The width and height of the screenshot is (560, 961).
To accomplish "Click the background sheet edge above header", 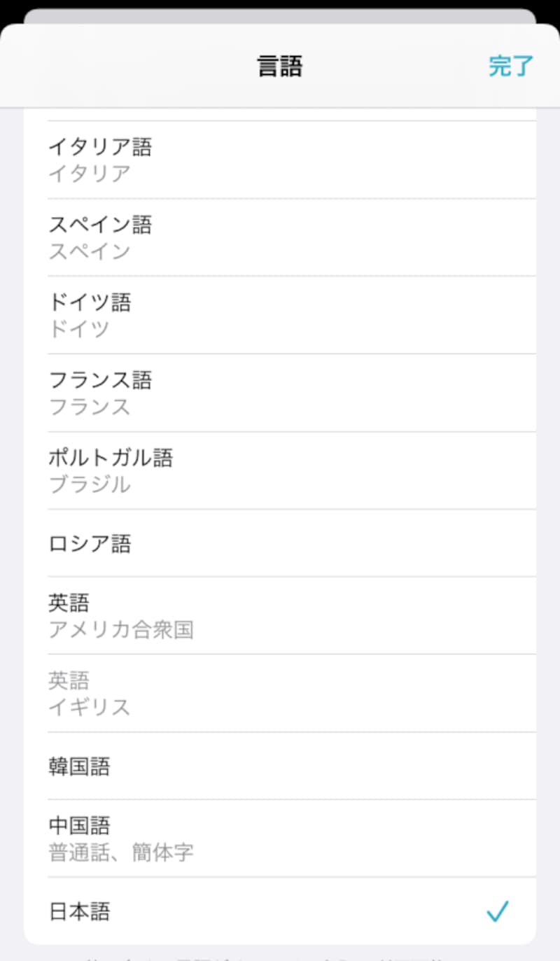I will coord(280,16).
